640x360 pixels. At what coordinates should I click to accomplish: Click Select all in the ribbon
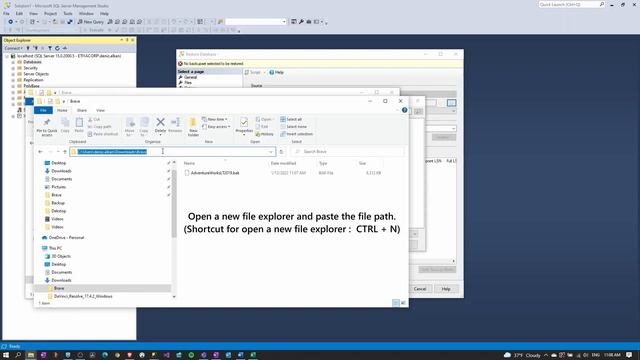coord(291,119)
